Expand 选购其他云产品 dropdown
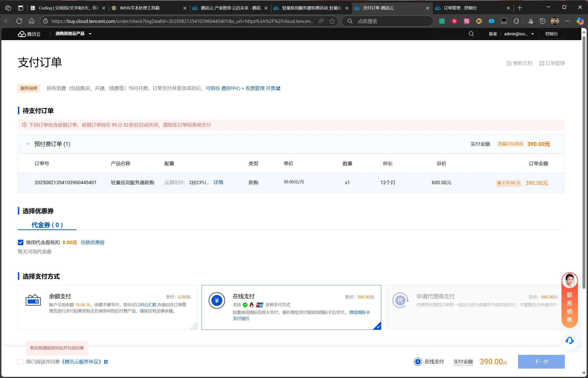 coord(73,34)
